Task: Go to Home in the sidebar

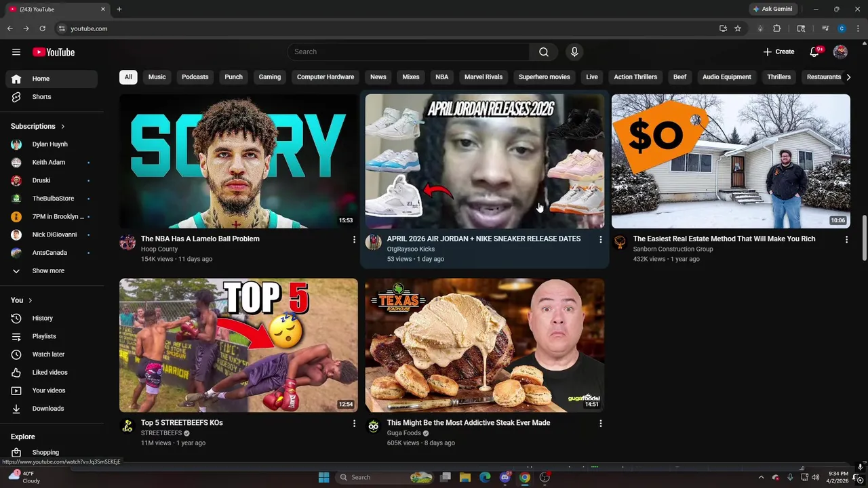Action: 52,79
